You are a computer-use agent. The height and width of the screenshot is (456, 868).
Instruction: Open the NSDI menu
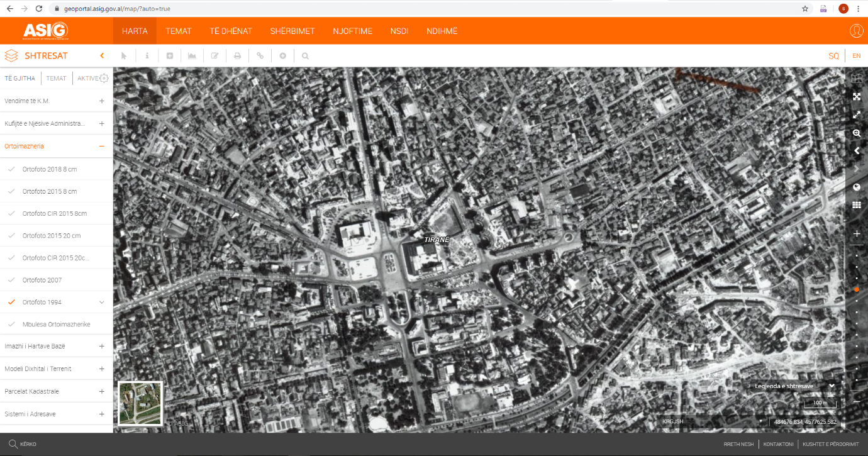tap(399, 31)
